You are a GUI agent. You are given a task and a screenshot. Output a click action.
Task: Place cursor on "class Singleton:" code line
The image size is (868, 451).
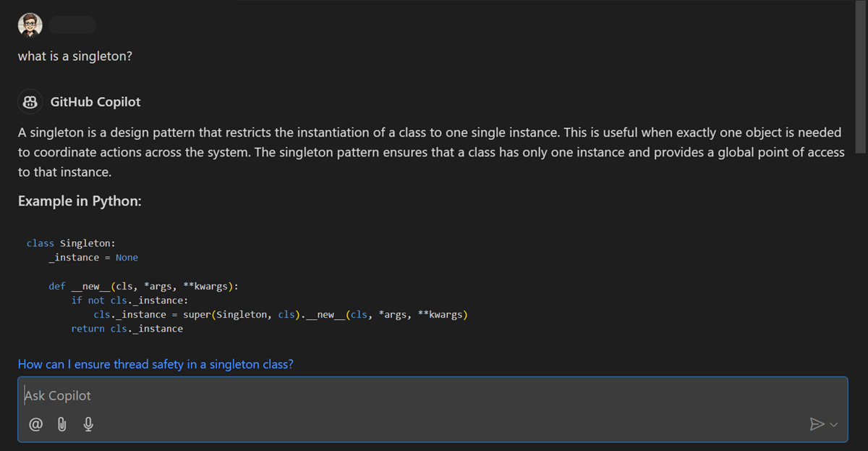click(x=71, y=243)
